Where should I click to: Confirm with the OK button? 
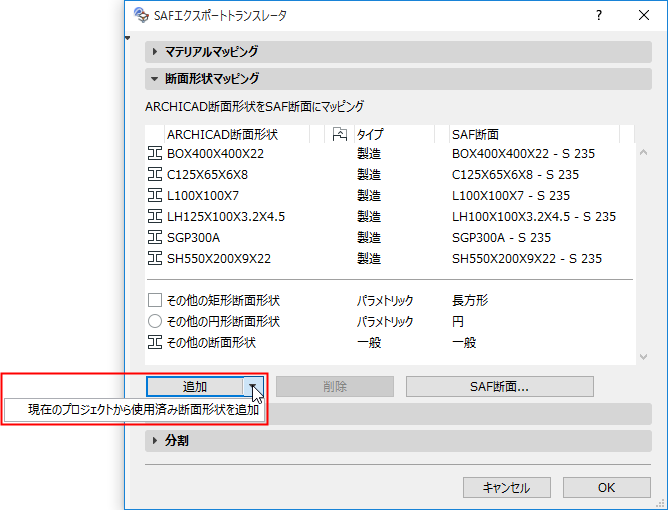point(607,487)
